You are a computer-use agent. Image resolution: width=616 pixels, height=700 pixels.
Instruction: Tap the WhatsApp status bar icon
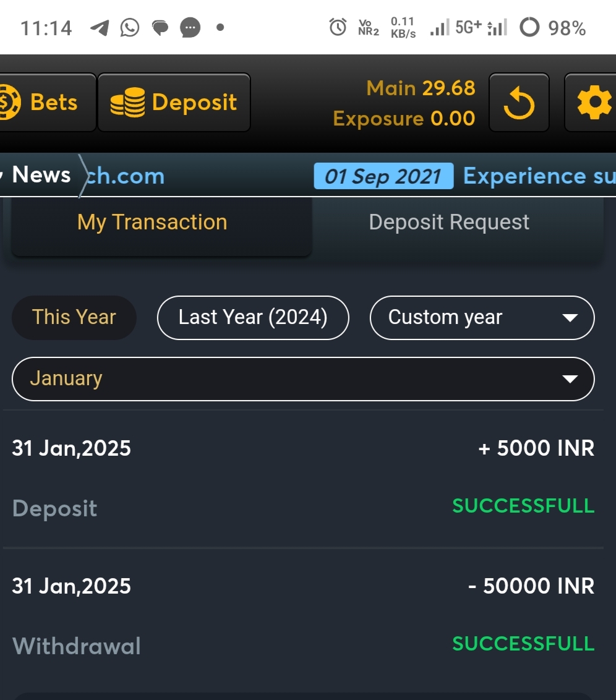(129, 28)
